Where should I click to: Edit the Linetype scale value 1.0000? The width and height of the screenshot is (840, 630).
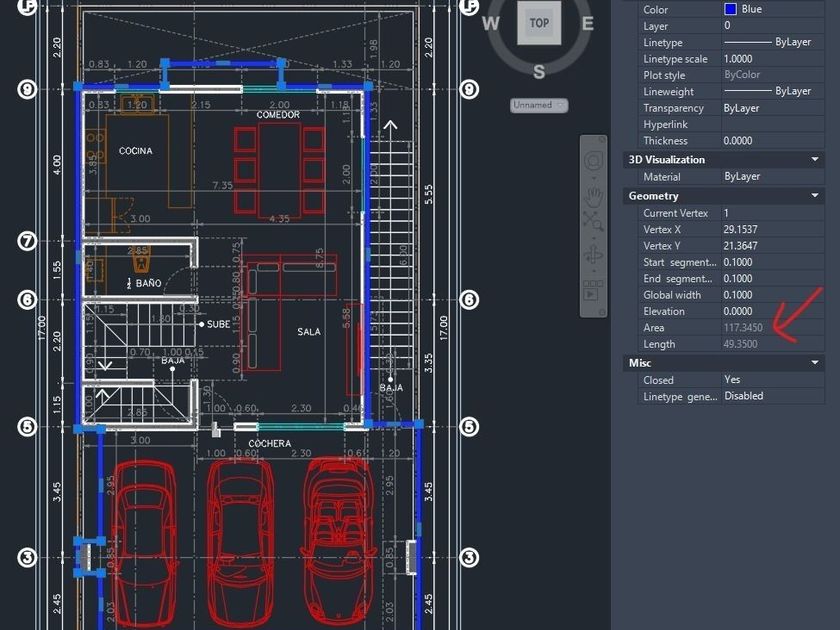772,59
